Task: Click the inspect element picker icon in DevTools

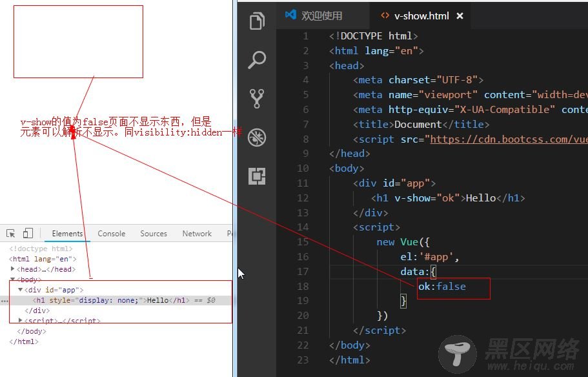Action: coord(10,233)
